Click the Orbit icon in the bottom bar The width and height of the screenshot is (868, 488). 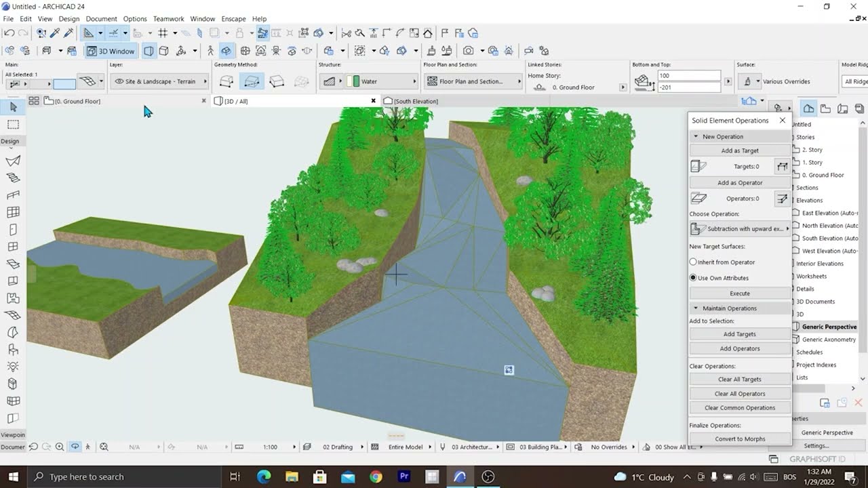click(x=75, y=447)
